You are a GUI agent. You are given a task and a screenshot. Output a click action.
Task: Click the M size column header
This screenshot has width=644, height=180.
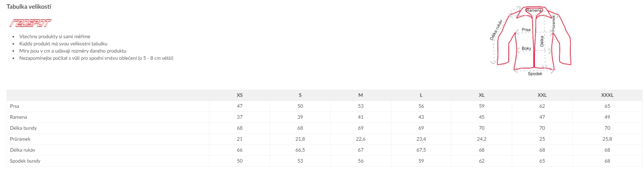pyautogui.click(x=361, y=95)
